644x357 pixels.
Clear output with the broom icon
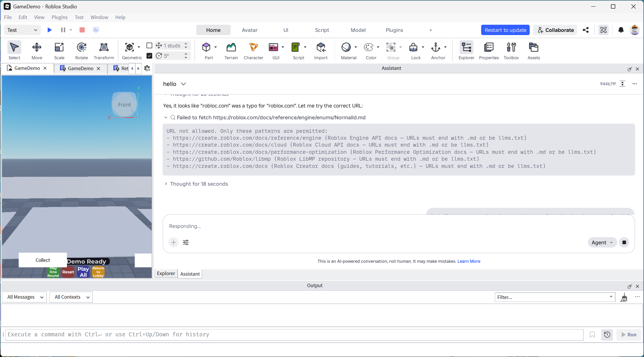point(624,297)
